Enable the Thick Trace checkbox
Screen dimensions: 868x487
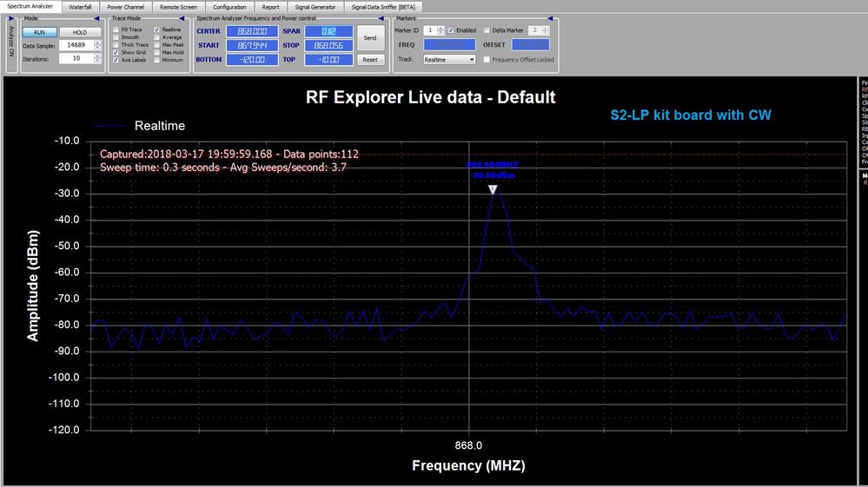pyautogui.click(x=116, y=45)
